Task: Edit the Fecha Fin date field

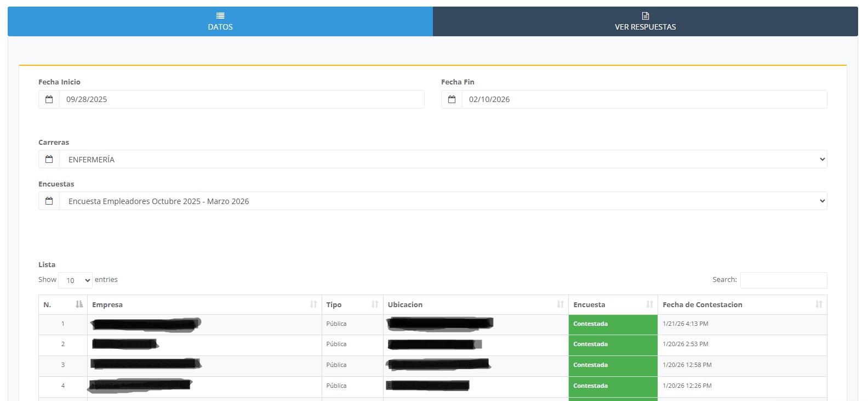Action: pos(644,99)
